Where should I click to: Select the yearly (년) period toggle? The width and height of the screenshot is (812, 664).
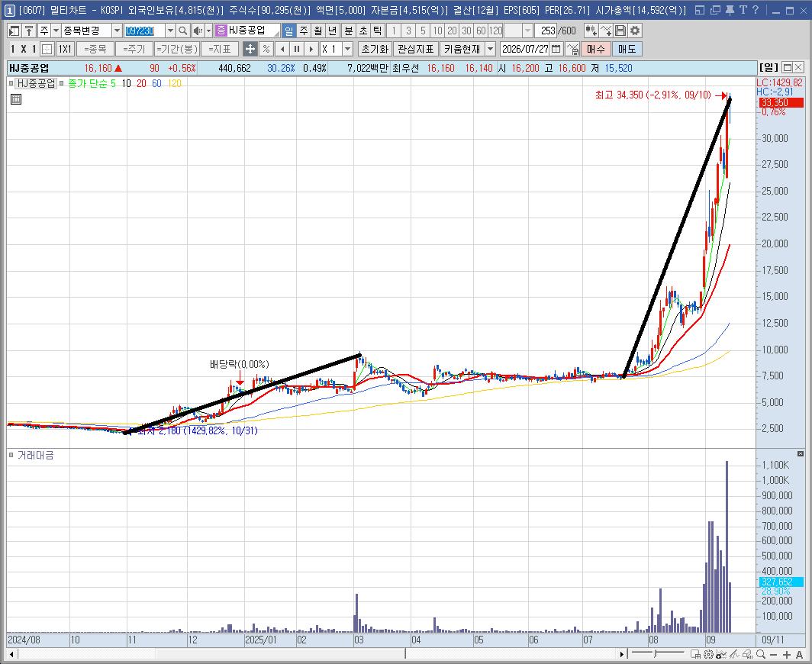pos(333,31)
